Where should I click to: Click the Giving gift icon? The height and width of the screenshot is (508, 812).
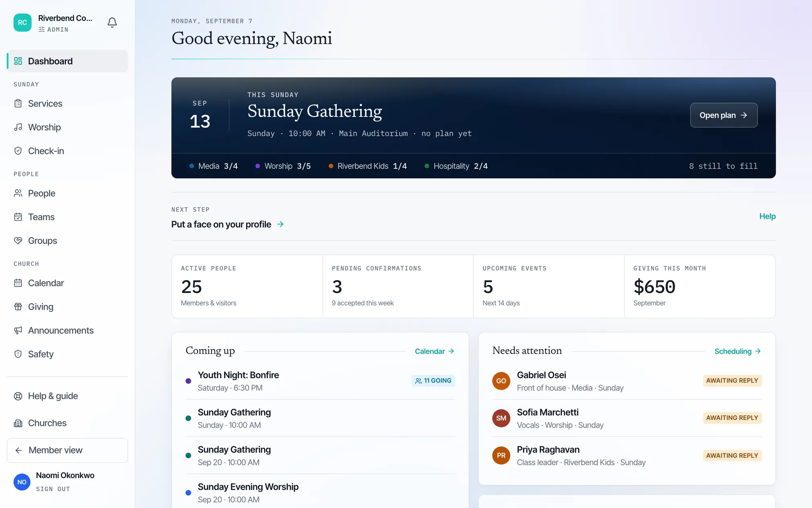click(x=18, y=307)
